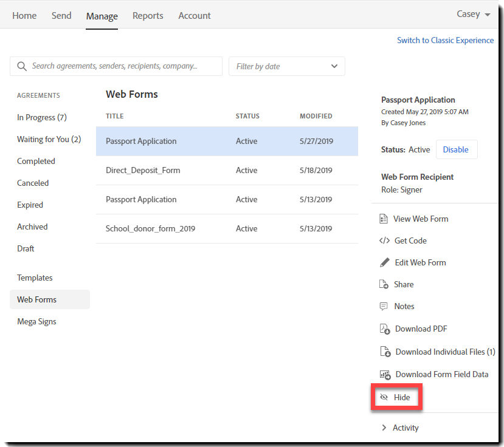The width and height of the screenshot is (504, 447).
Task: Open the Casey user menu arrow
Action: (488, 15)
